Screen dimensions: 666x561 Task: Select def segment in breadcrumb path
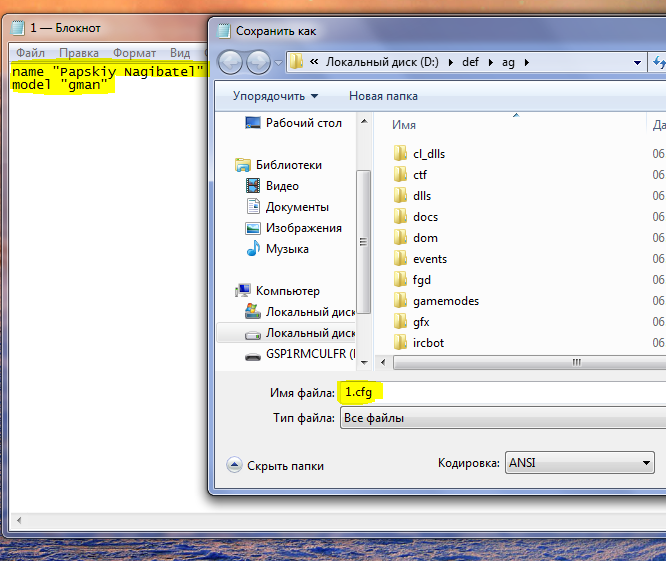click(x=470, y=62)
